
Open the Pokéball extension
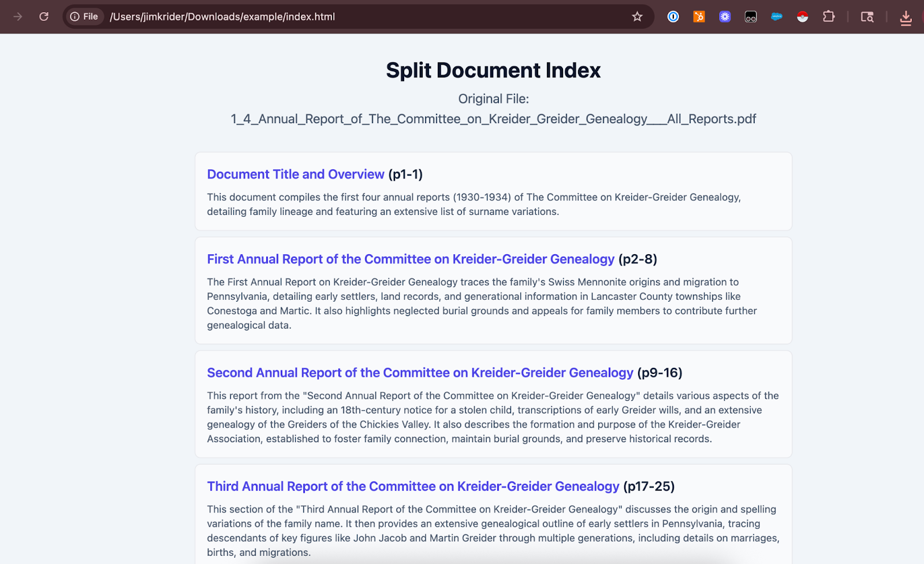pyautogui.click(x=803, y=17)
